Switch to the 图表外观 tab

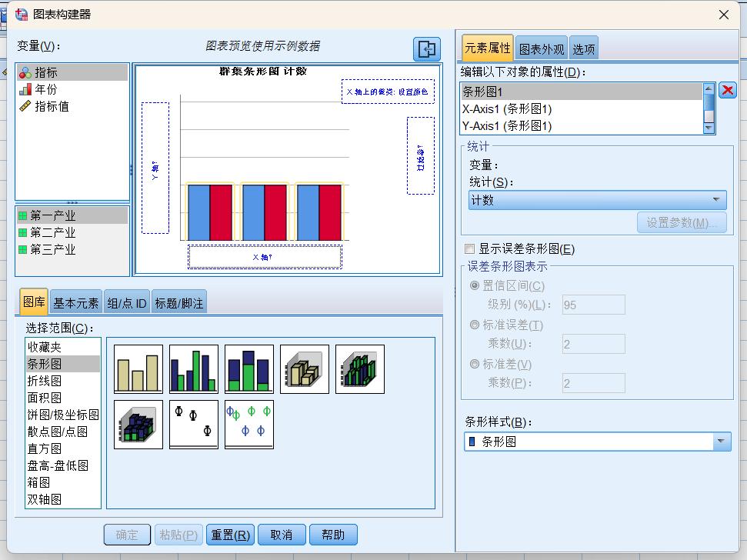542,46
